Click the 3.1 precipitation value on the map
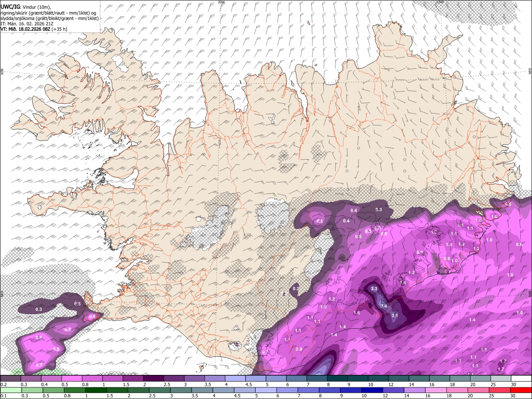 point(395,315)
